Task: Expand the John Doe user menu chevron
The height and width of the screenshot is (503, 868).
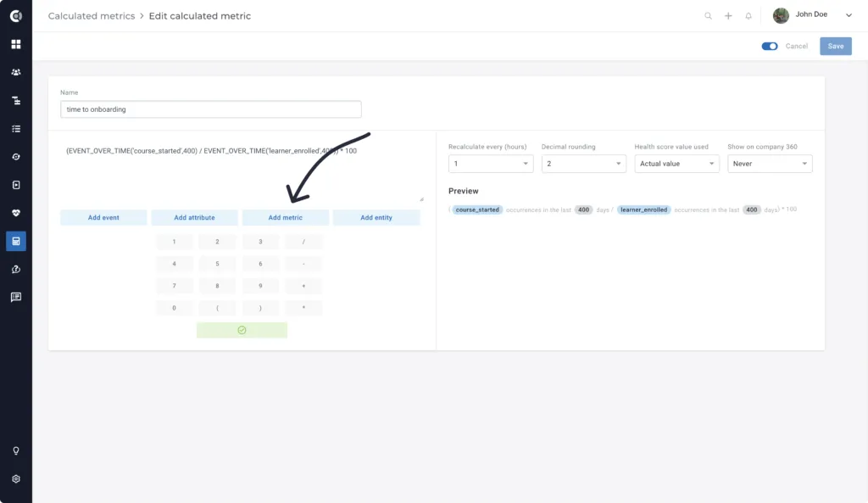Action: [x=849, y=15]
